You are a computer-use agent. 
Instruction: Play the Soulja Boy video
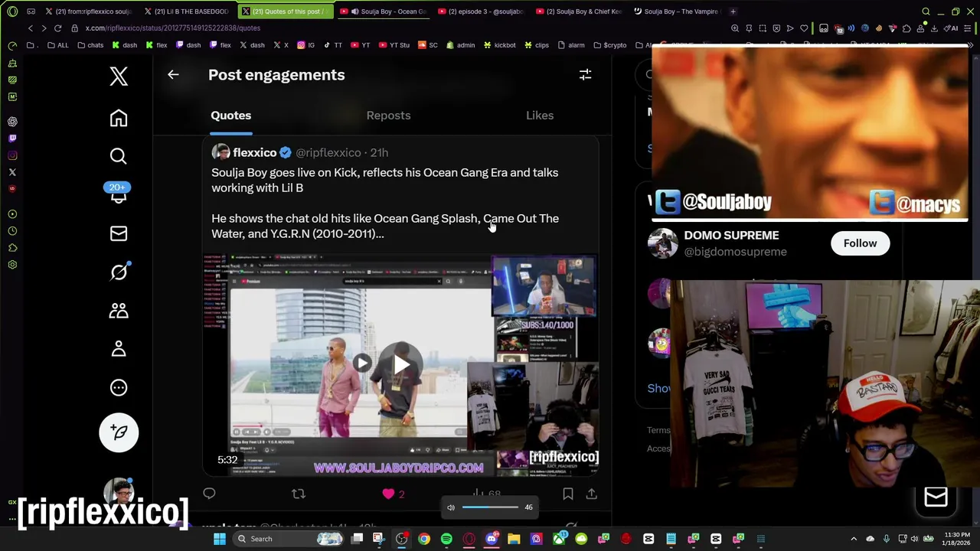(x=401, y=365)
